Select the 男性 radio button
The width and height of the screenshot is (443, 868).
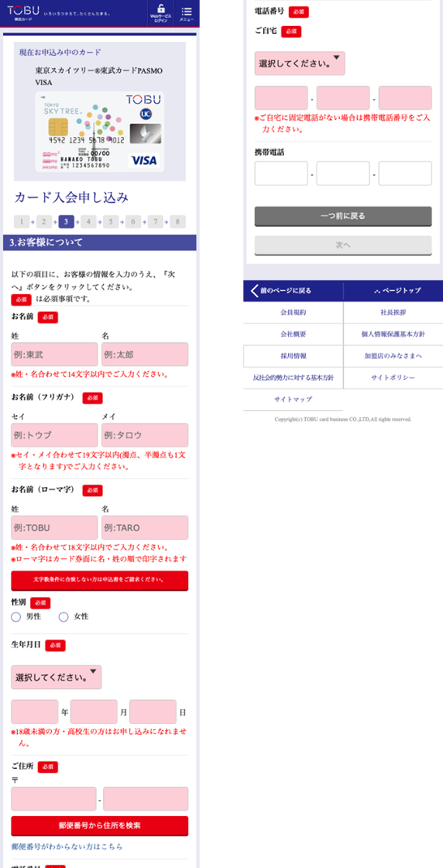tap(16, 617)
